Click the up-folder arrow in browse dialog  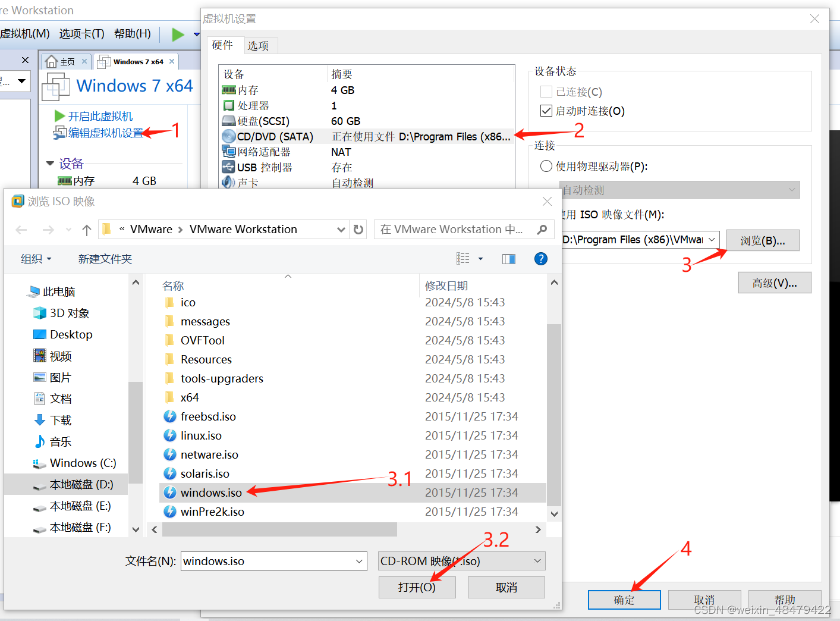tap(87, 230)
